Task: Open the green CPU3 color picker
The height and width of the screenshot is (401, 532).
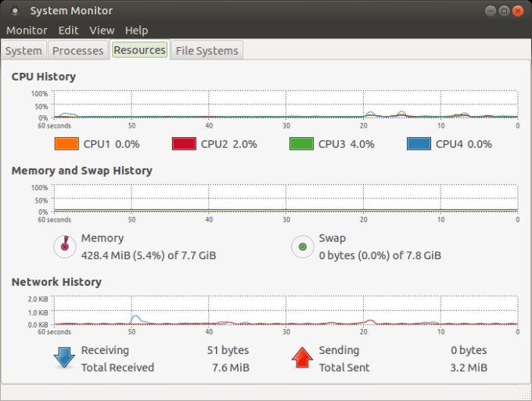Action: 301,144
